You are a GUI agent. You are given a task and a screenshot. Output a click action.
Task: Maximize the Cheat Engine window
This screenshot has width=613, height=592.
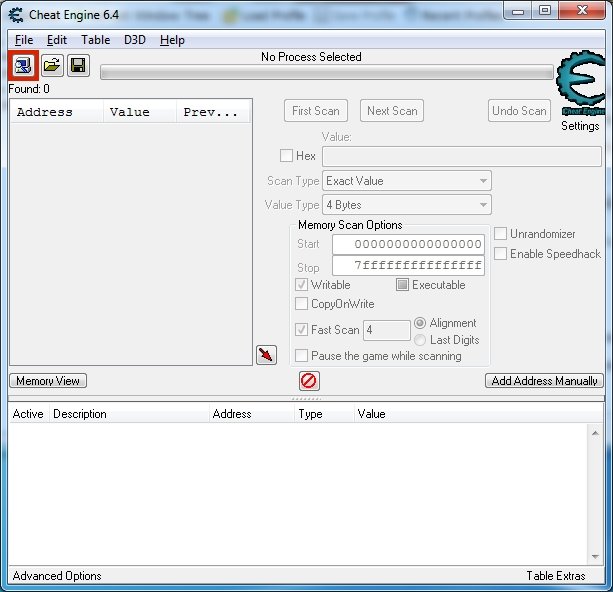(545, 11)
